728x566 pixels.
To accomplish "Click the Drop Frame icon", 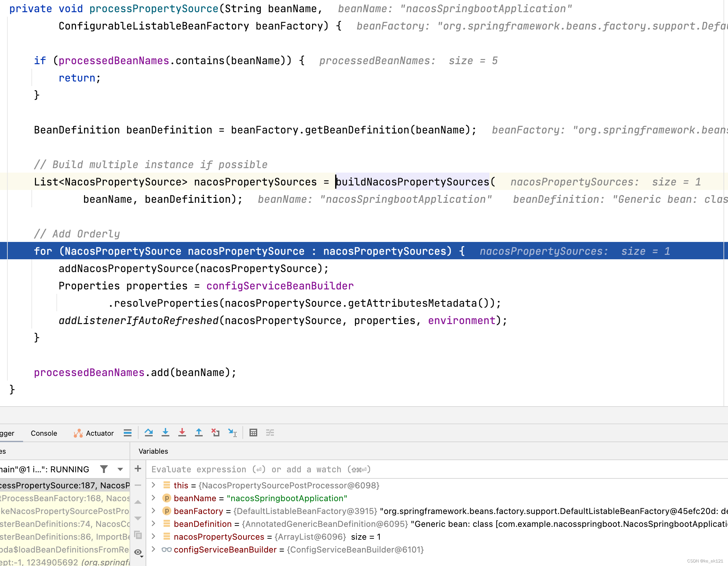I will pos(215,433).
